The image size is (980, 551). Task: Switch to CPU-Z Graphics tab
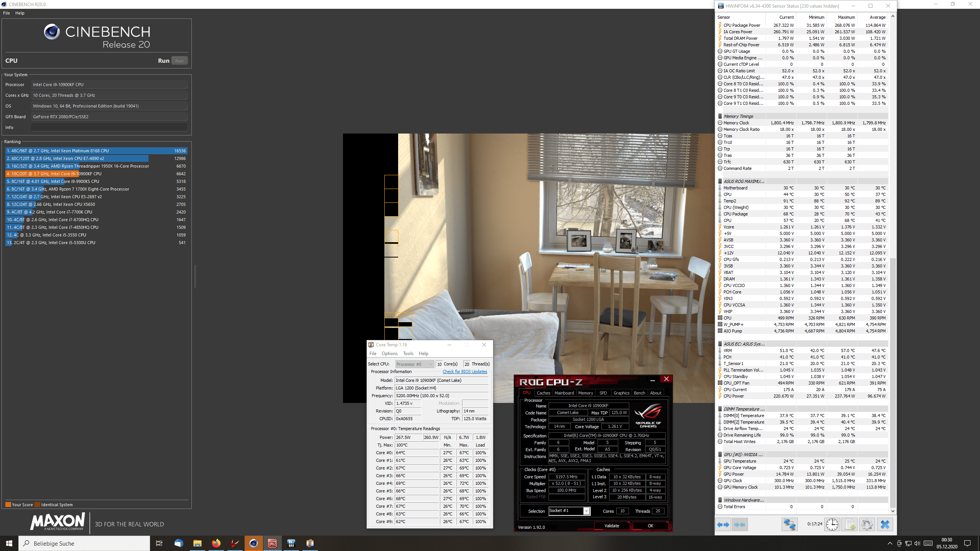coord(621,393)
